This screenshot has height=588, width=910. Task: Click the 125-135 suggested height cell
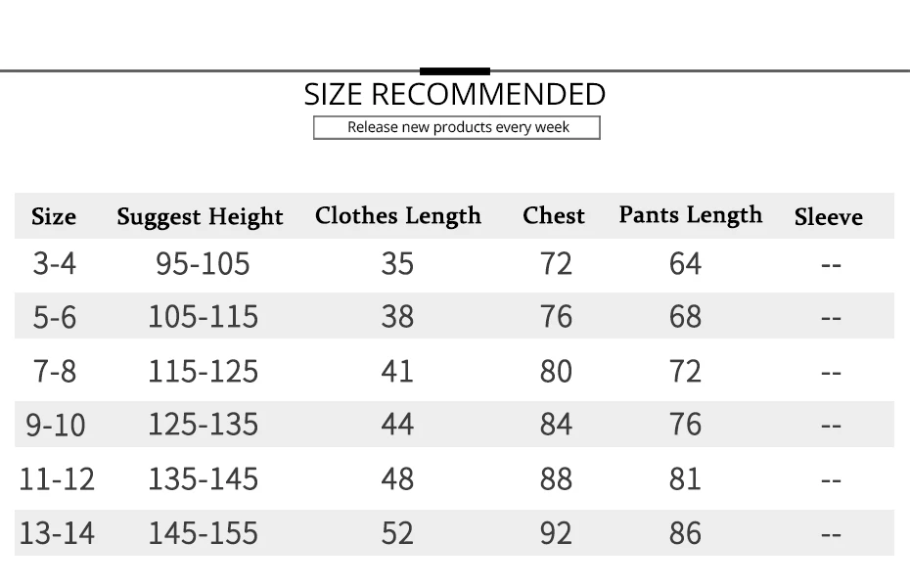point(204,425)
